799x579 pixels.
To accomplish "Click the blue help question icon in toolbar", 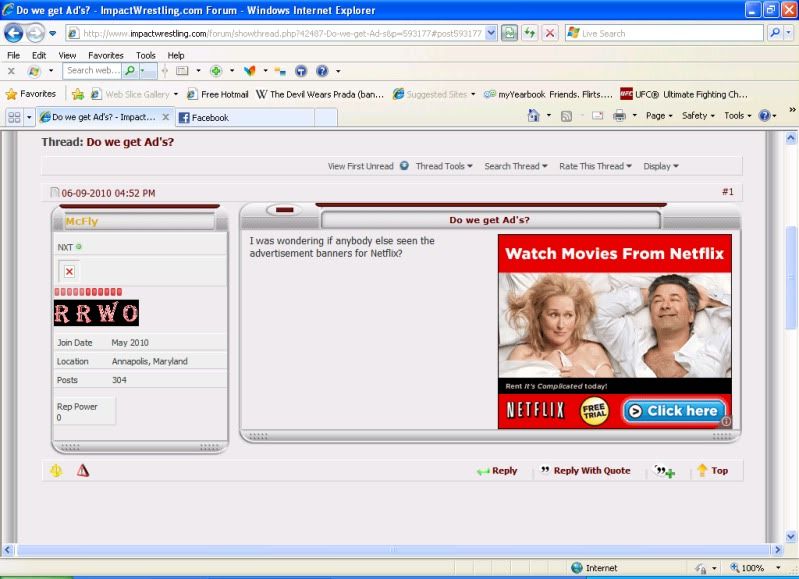I will click(x=322, y=71).
